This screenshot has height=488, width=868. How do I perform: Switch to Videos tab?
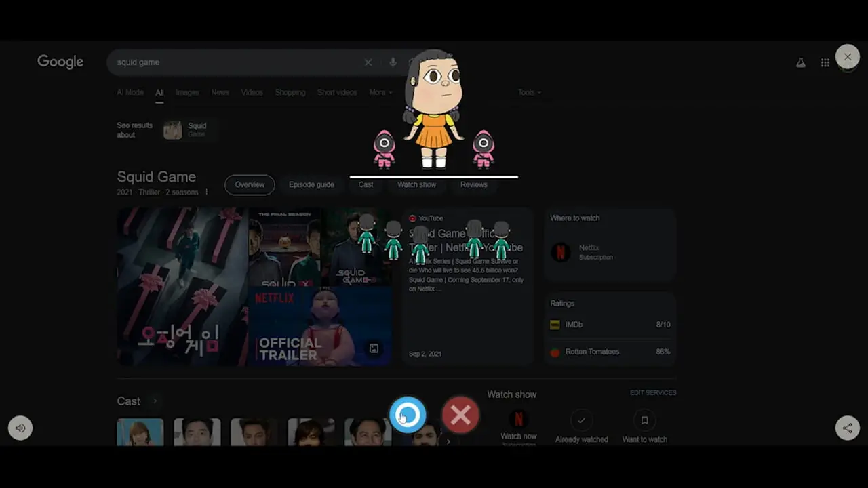[x=252, y=92]
